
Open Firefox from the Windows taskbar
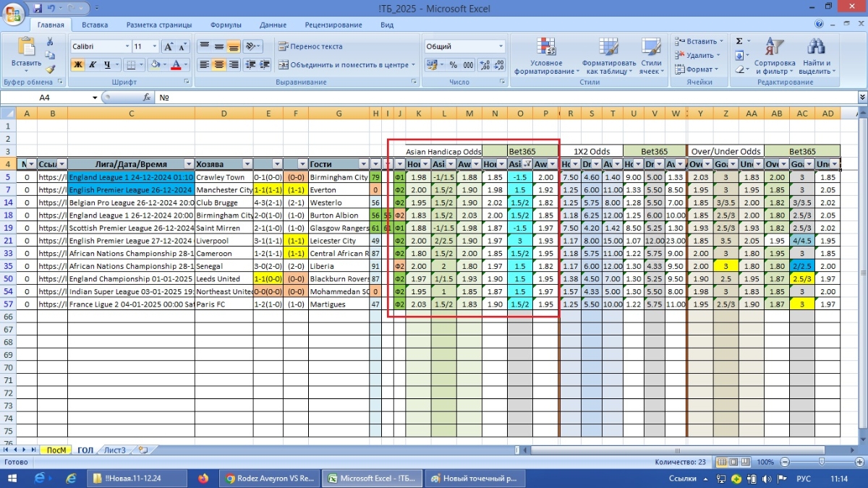203,478
